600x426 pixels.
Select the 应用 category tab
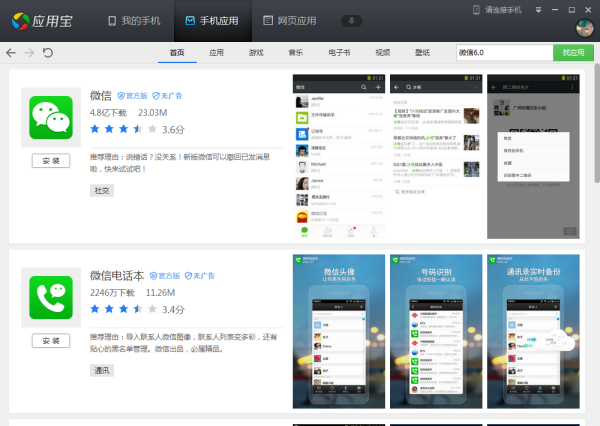(x=217, y=52)
